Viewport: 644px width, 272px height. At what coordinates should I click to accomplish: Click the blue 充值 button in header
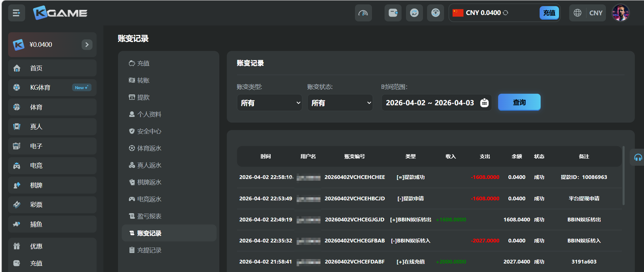click(549, 13)
